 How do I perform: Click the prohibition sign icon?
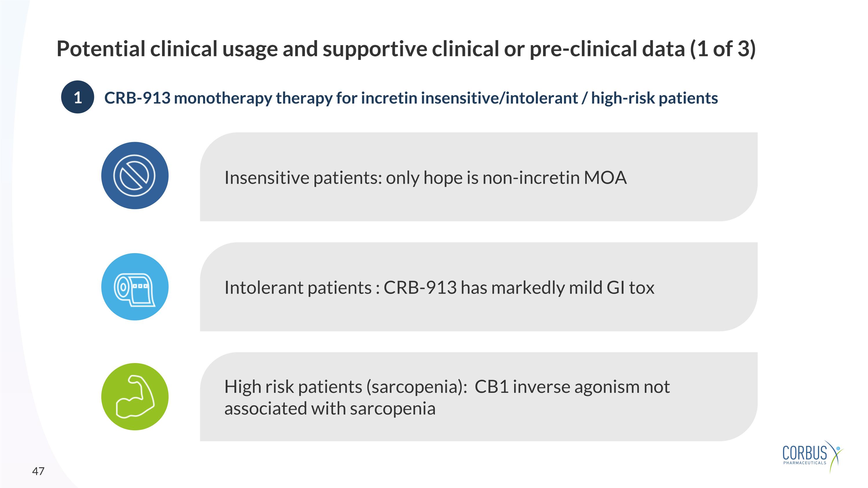[135, 176]
